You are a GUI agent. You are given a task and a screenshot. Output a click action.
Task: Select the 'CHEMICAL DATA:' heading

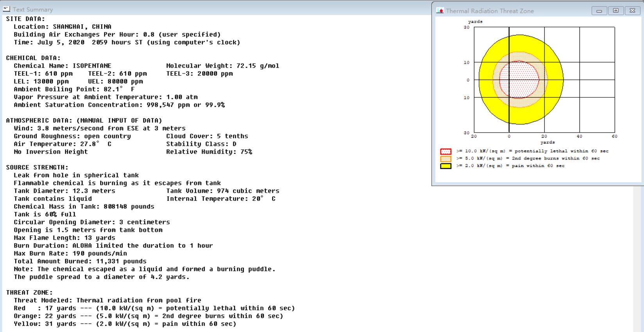pos(33,58)
